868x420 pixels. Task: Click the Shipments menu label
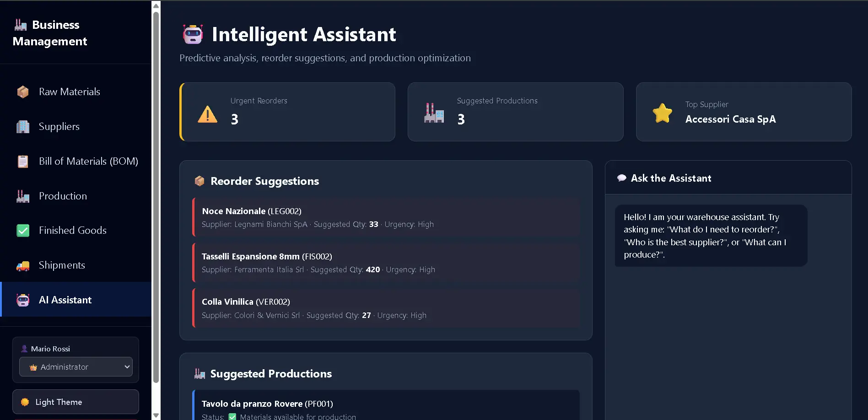point(62,265)
